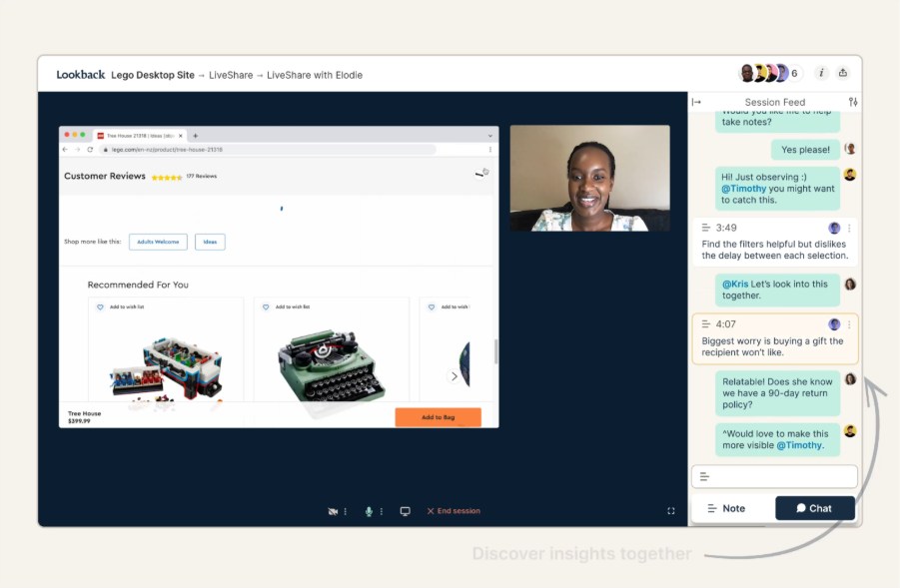900x588 pixels.
Task: Open the 177 Reviews link
Action: point(202,176)
